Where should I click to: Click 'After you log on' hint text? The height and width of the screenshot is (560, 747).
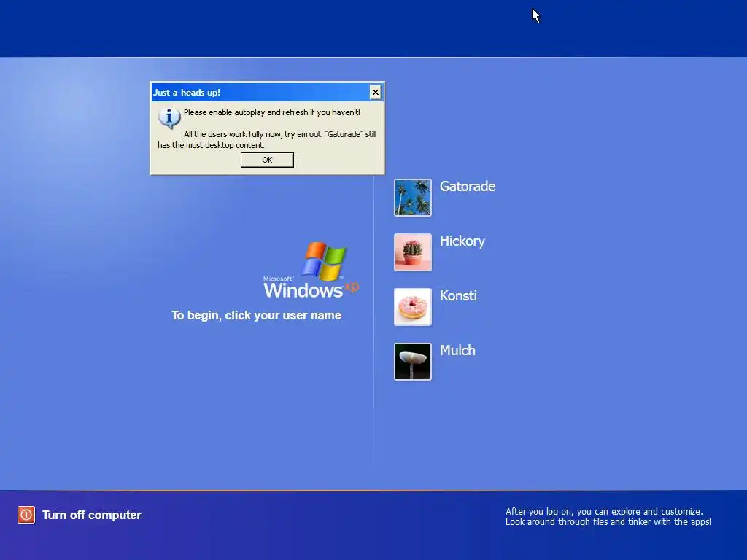coord(608,517)
